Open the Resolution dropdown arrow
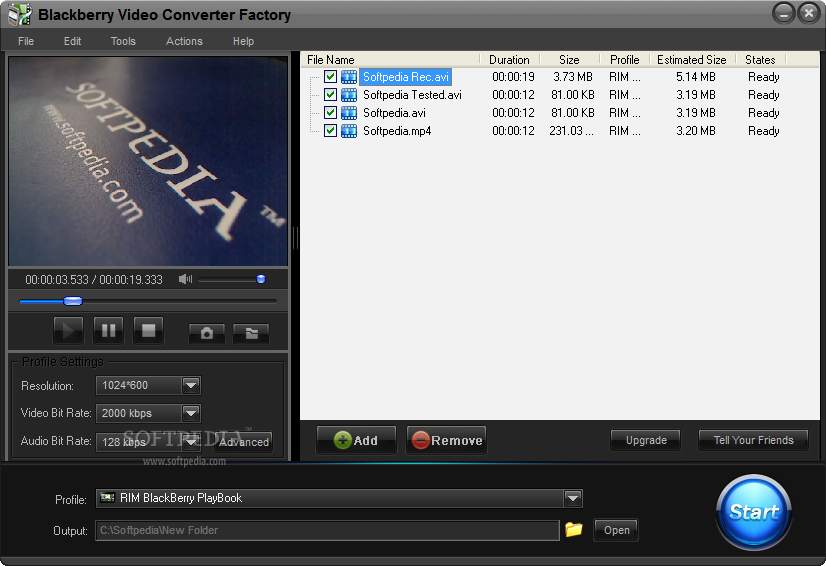826x566 pixels. tap(191, 385)
